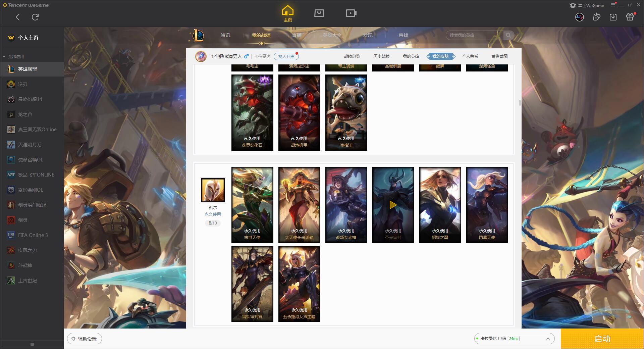This screenshot has height=349, width=644.
Task: Open the user avatar icon at top right
Action: tap(580, 17)
